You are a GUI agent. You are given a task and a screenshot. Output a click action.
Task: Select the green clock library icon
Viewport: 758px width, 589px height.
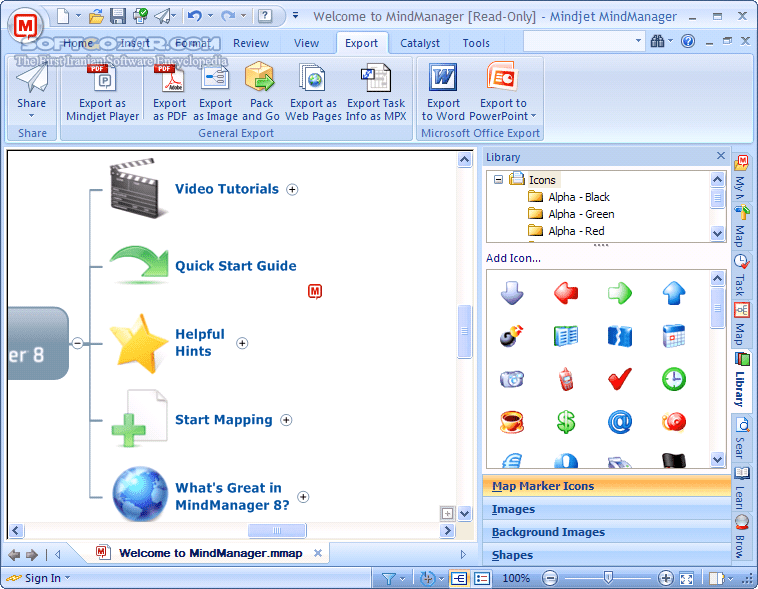coord(674,379)
